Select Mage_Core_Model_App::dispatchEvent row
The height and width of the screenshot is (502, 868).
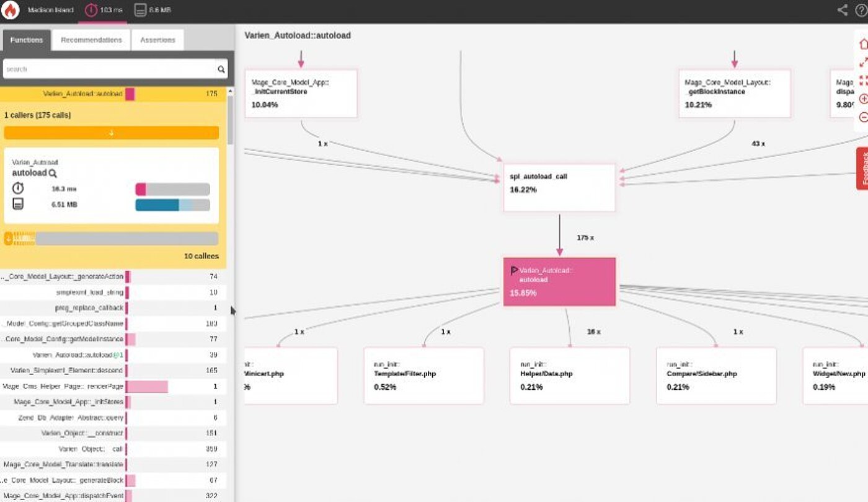[113, 495]
